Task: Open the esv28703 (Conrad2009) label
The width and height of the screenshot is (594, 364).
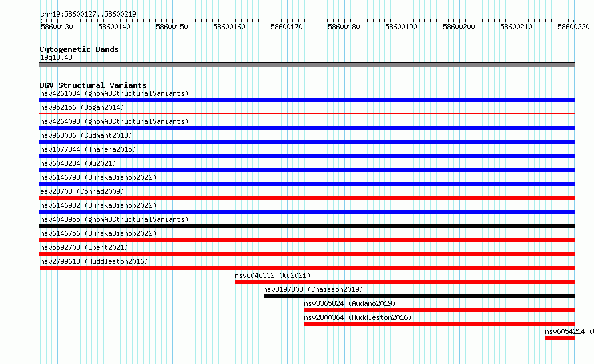Action: [x=82, y=191]
